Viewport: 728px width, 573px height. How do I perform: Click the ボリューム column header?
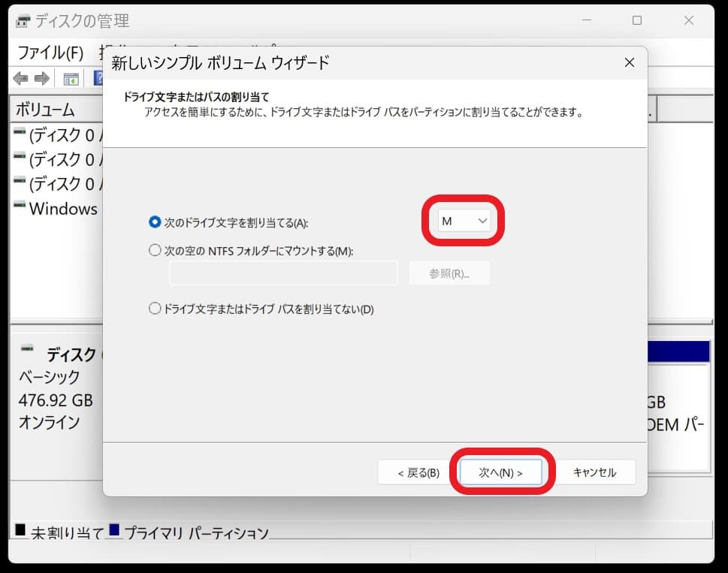tap(45, 110)
